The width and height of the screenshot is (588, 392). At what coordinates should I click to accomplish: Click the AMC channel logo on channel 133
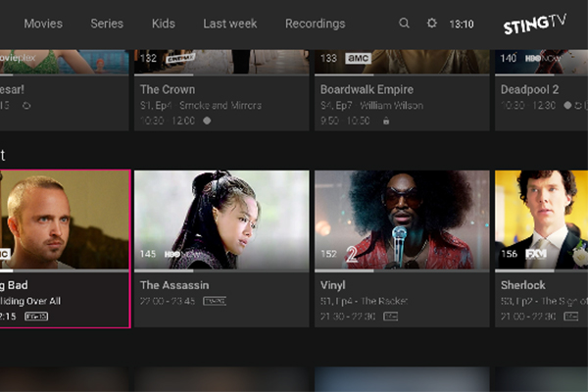coord(358,58)
